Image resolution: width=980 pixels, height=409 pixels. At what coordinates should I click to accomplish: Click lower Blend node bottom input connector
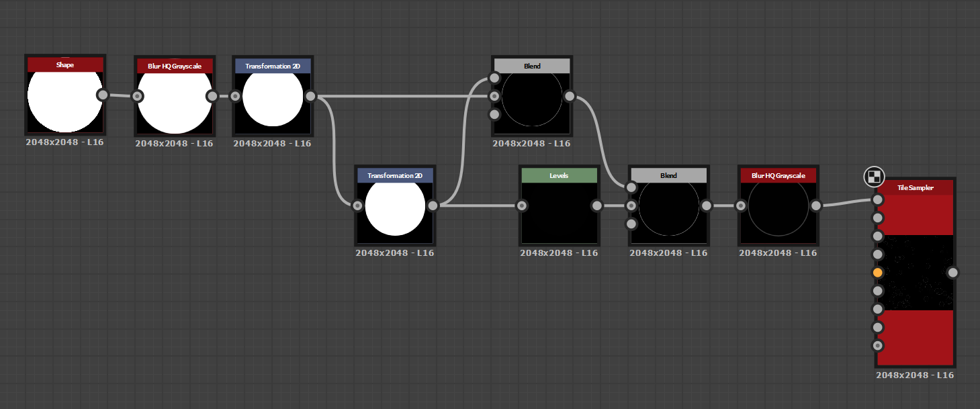631,224
